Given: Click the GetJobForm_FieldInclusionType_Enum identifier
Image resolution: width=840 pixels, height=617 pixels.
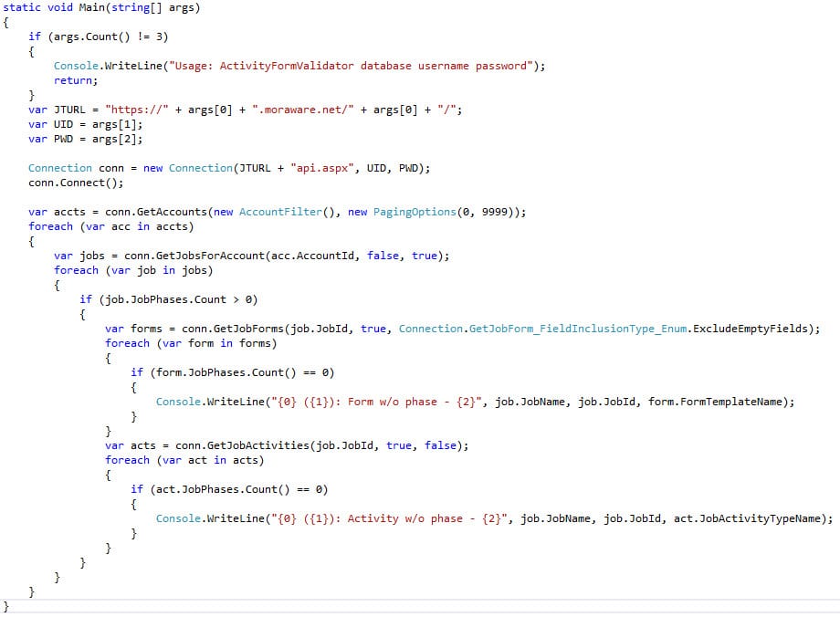Looking at the screenshot, I should (577, 329).
